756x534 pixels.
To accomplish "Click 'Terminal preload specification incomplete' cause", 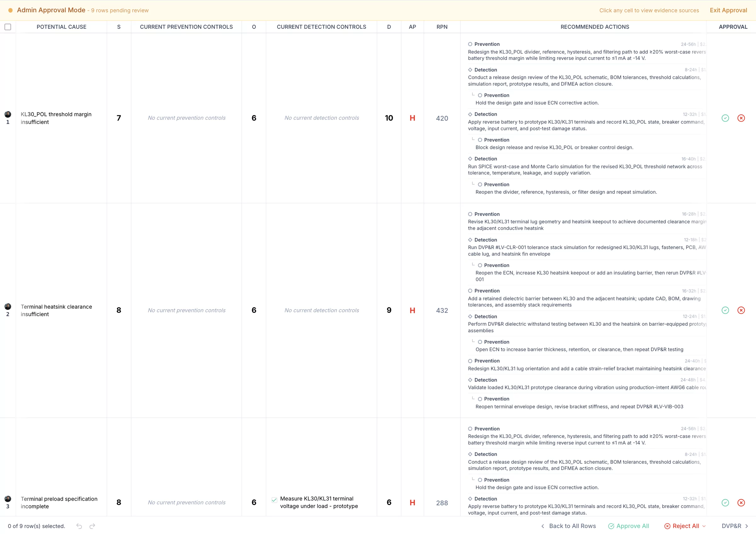I will 59,502.
